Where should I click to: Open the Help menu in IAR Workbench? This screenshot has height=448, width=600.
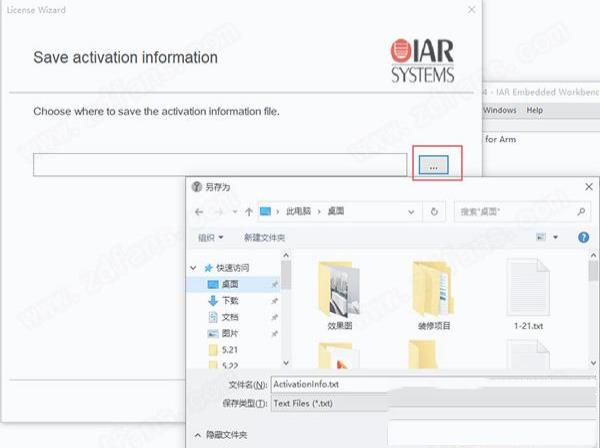pos(535,109)
